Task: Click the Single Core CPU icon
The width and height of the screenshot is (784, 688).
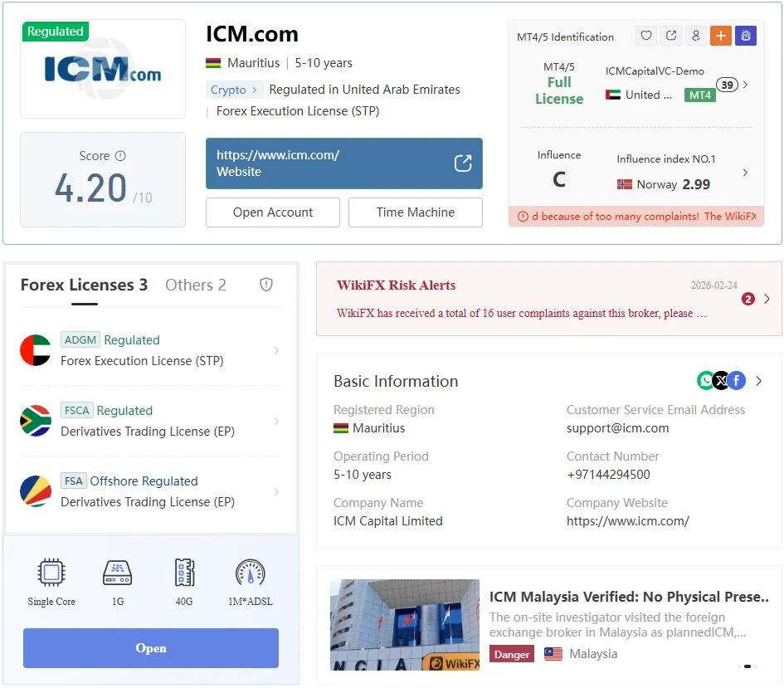Action: (51, 572)
